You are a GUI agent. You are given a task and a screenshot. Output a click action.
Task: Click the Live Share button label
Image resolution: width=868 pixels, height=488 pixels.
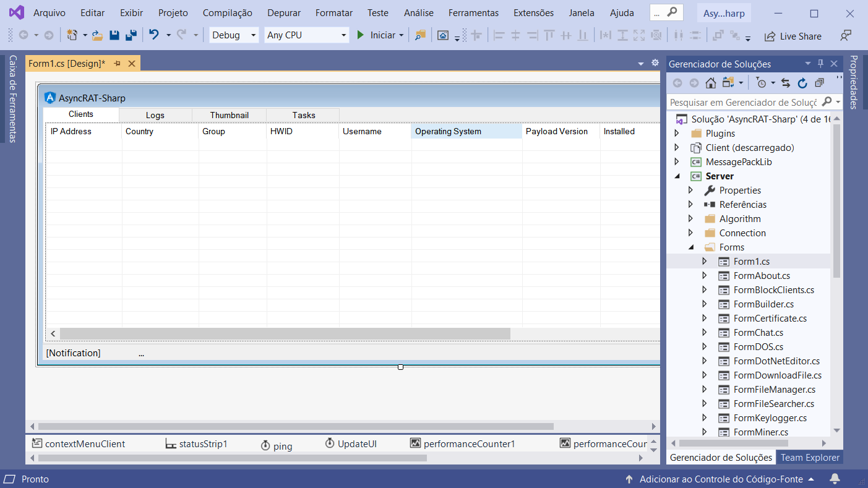(x=801, y=36)
